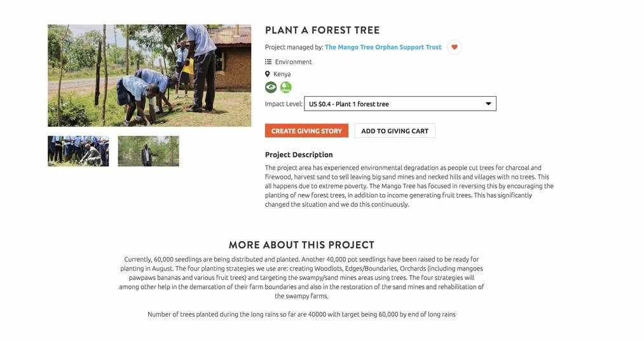Click Add to Giving Cart
The height and width of the screenshot is (341, 644).
[395, 130]
